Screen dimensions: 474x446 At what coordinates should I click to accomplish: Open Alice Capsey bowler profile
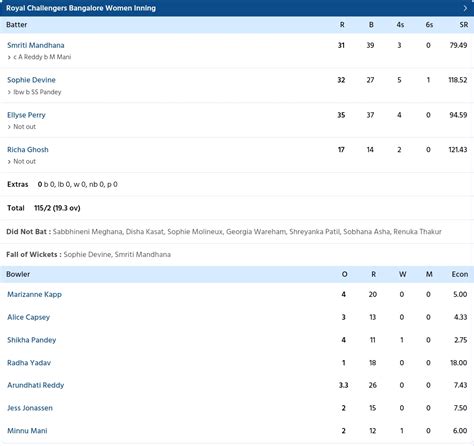pos(28,317)
